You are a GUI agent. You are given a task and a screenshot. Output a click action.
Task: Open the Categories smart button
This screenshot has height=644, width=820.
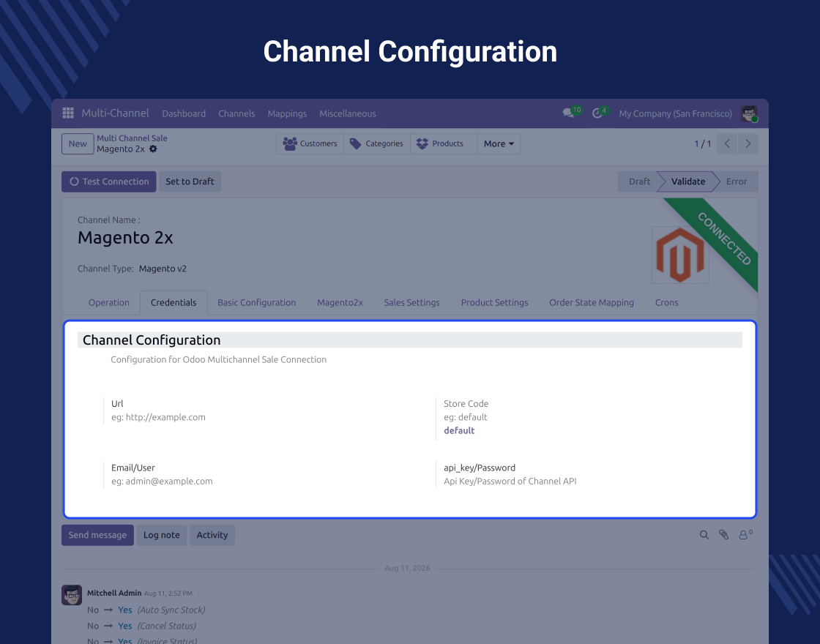click(x=377, y=143)
